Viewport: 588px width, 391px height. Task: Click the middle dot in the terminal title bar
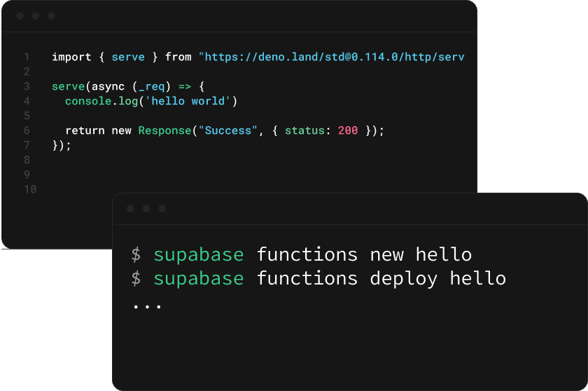(146, 209)
